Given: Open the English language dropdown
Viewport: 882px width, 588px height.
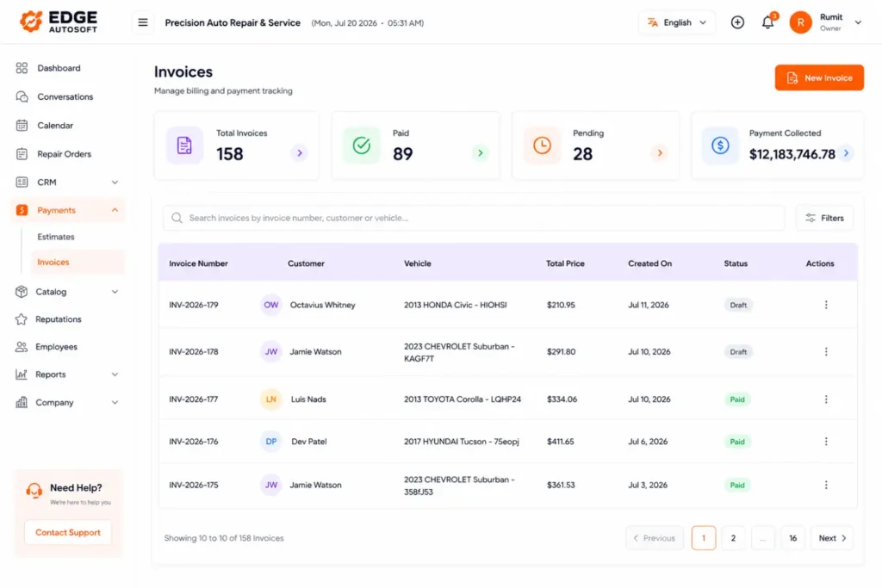Looking at the screenshot, I should coord(677,22).
